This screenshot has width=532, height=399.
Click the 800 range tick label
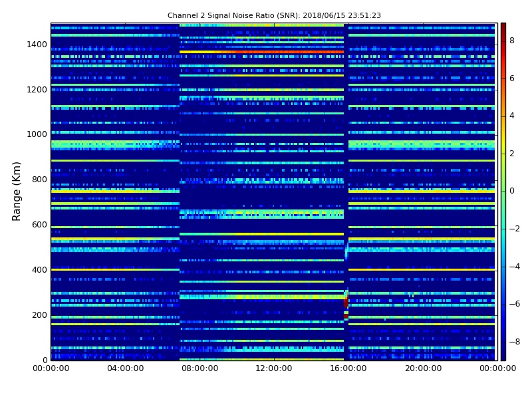(39, 180)
